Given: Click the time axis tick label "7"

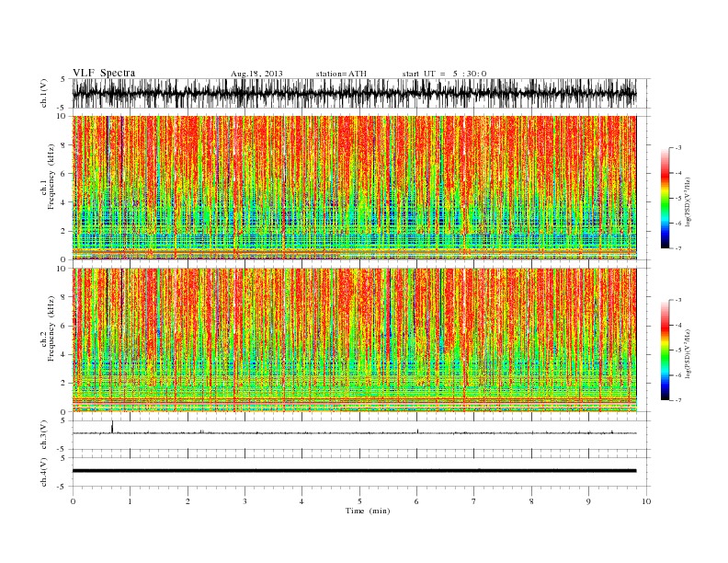Looking at the screenshot, I should pos(474,501).
